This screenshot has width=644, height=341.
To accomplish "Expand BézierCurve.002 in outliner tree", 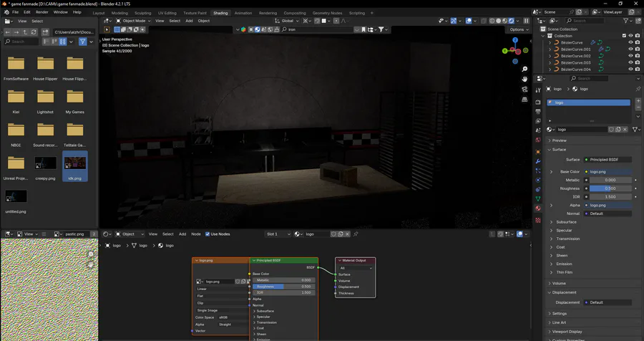I will 550,56.
